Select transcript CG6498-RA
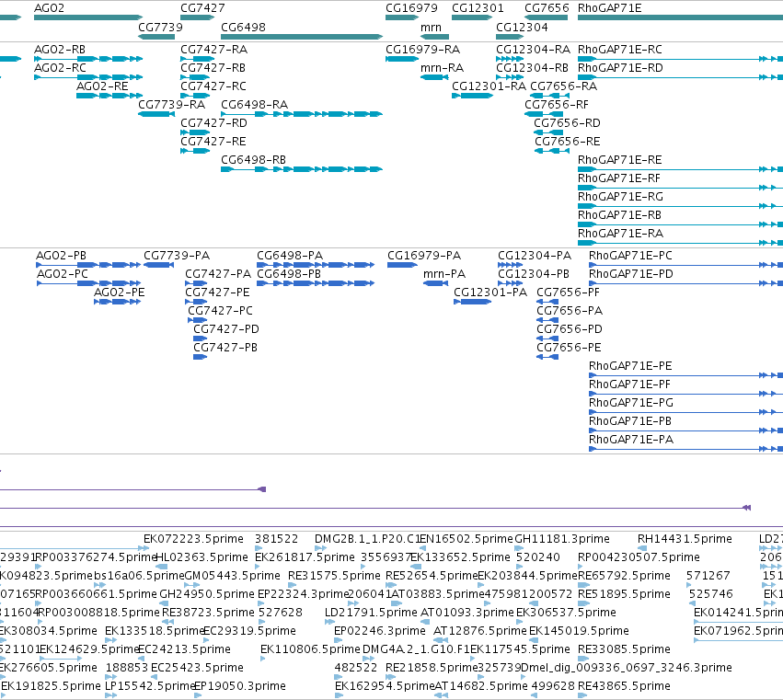Screen dimensions: 783x700 coord(254,105)
